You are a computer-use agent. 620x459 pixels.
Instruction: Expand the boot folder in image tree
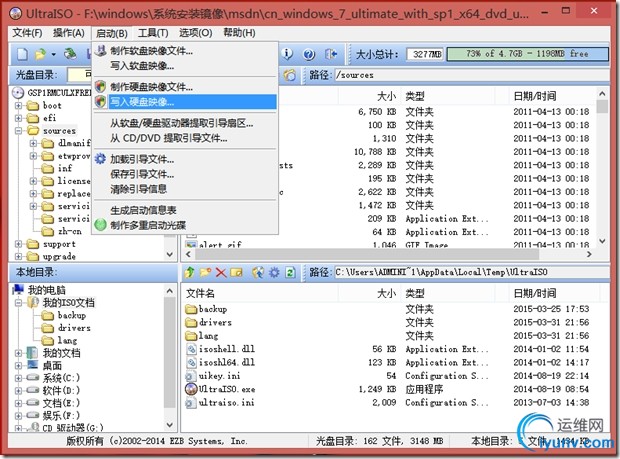tap(18, 106)
